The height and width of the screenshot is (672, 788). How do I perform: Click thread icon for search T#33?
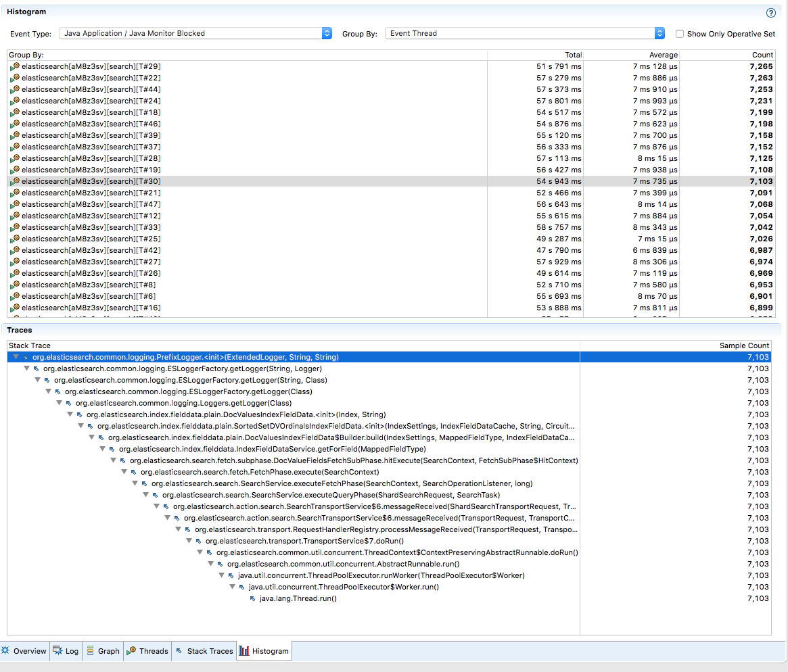[15, 228]
